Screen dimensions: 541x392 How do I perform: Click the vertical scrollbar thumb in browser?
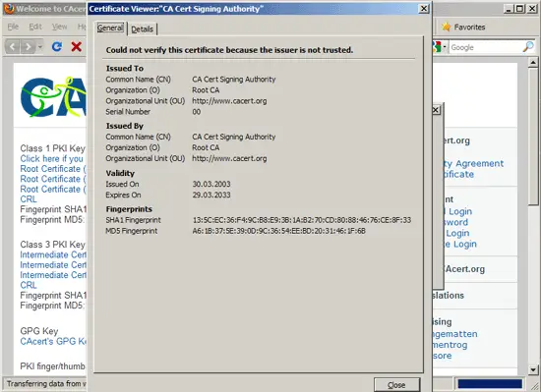coord(533,137)
